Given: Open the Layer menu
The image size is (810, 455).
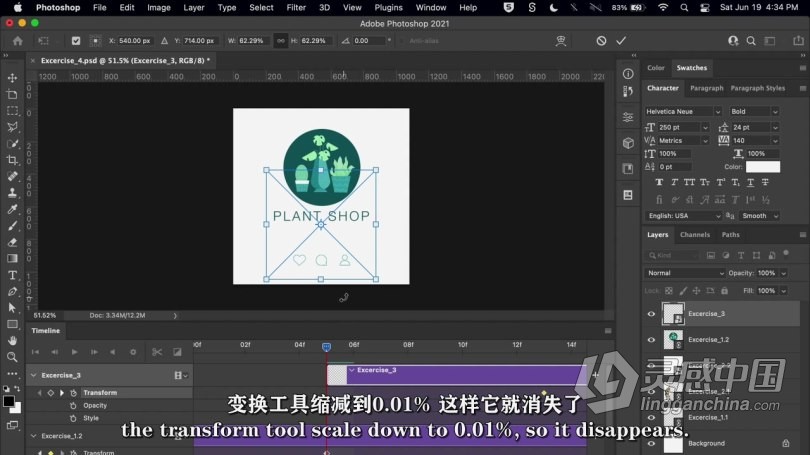Looking at the screenshot, I should [194, 8].
